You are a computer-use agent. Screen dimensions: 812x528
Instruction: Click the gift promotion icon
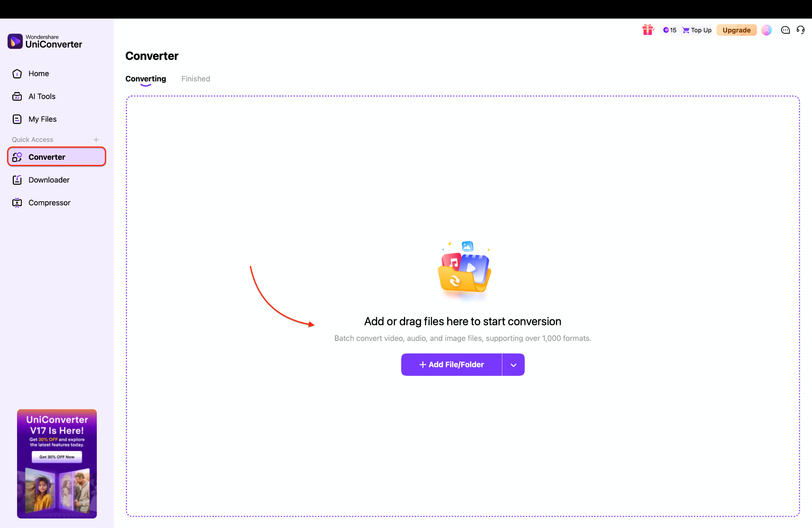648,30
